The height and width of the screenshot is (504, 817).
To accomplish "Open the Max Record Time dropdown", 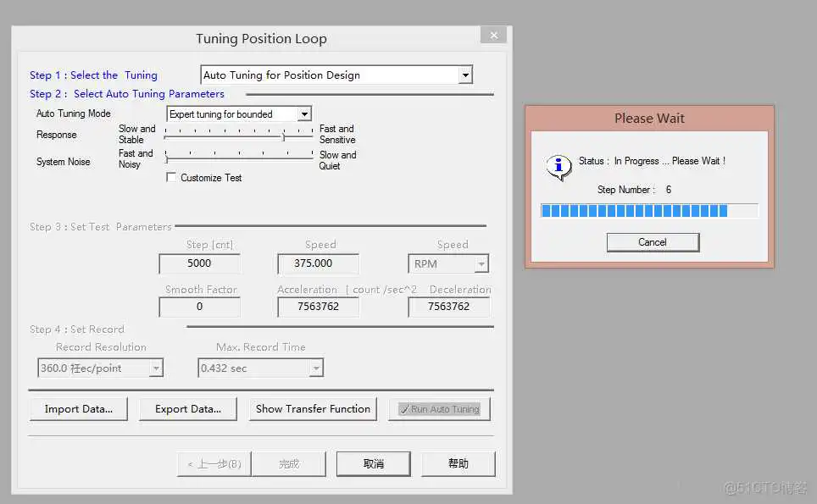I will click(316, 368).
